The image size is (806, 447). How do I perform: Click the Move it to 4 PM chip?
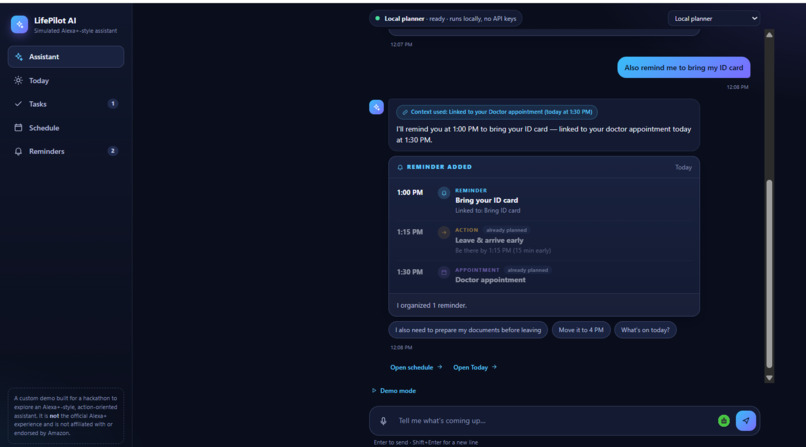tap(581, 330)
